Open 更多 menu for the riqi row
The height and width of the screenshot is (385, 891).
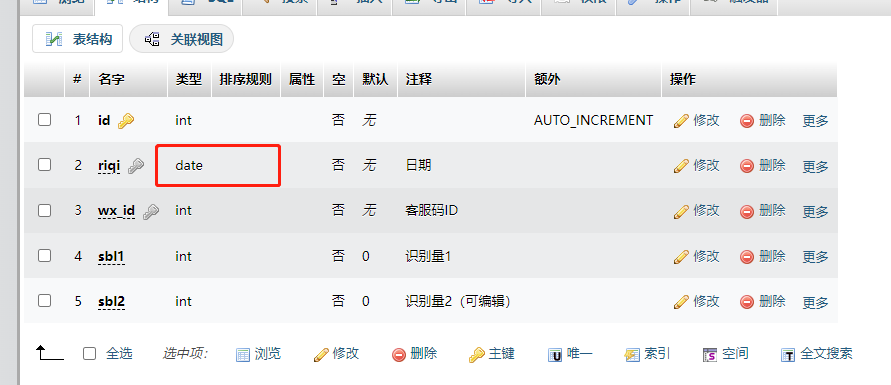815,166
